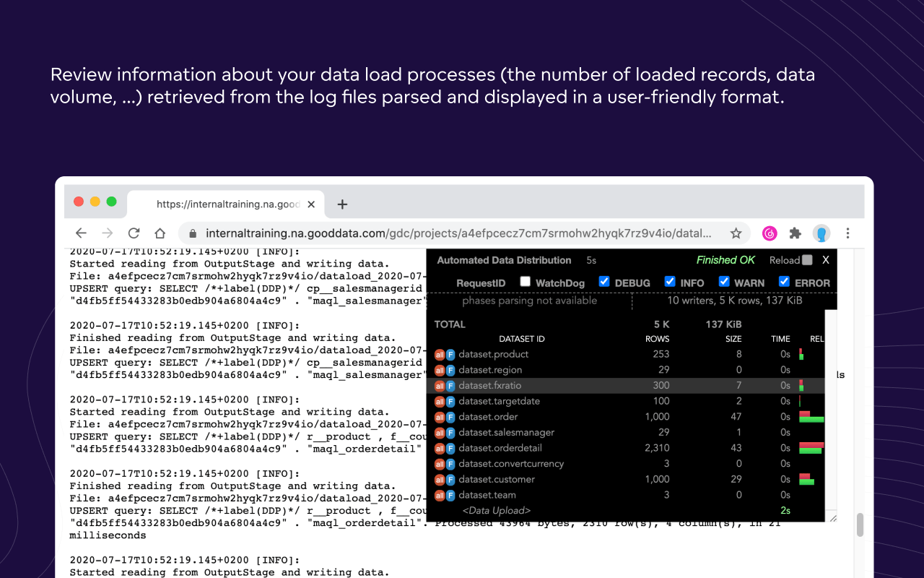
Task: Click the "all" badge for dataset.orderdetail
Action: (440, 448)
